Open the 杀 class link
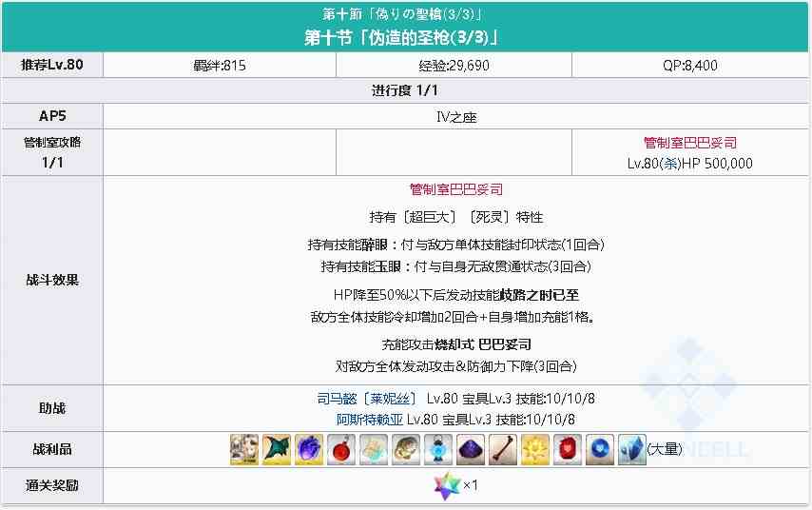 [671, 164]
